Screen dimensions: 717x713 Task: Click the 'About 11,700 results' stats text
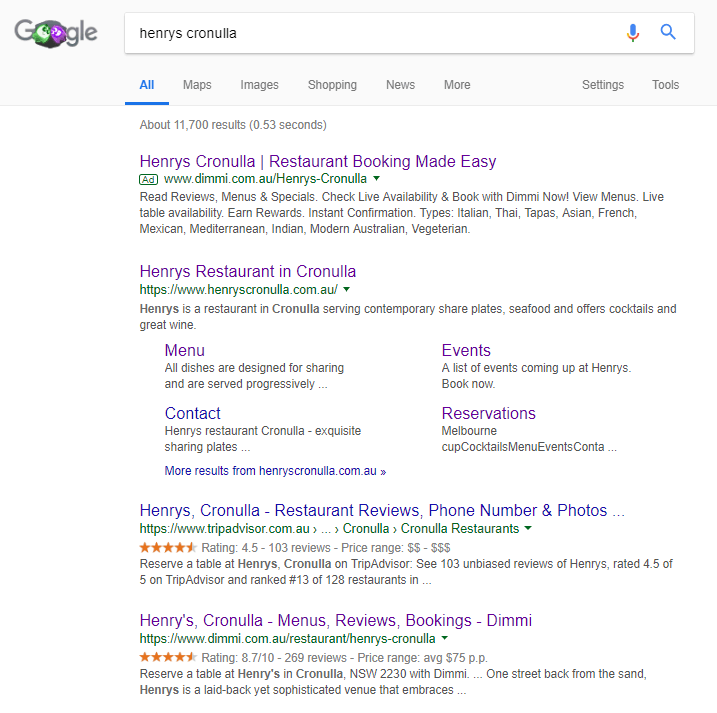coord(233,125)
